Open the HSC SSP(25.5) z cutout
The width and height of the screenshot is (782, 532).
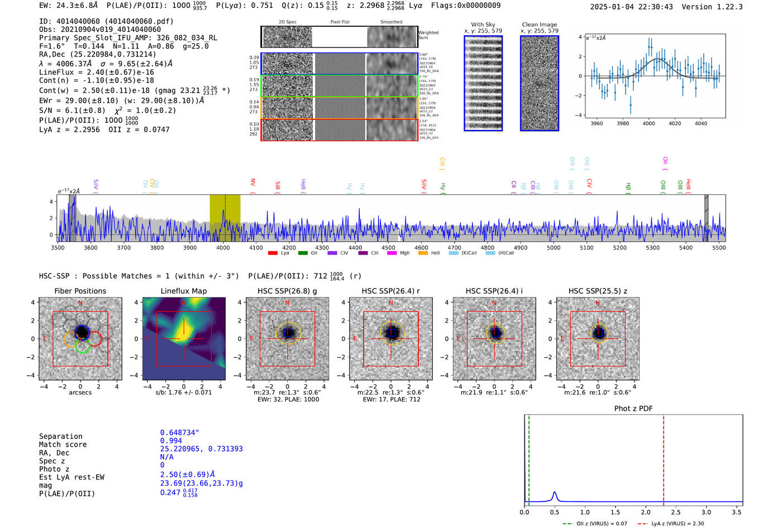click(x=598, y=339)
